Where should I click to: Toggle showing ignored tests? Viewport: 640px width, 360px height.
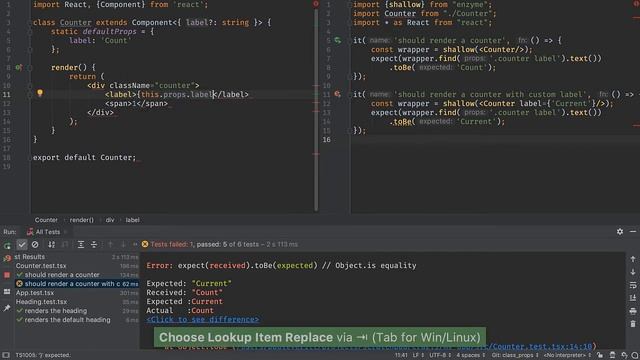click(35, 244)
